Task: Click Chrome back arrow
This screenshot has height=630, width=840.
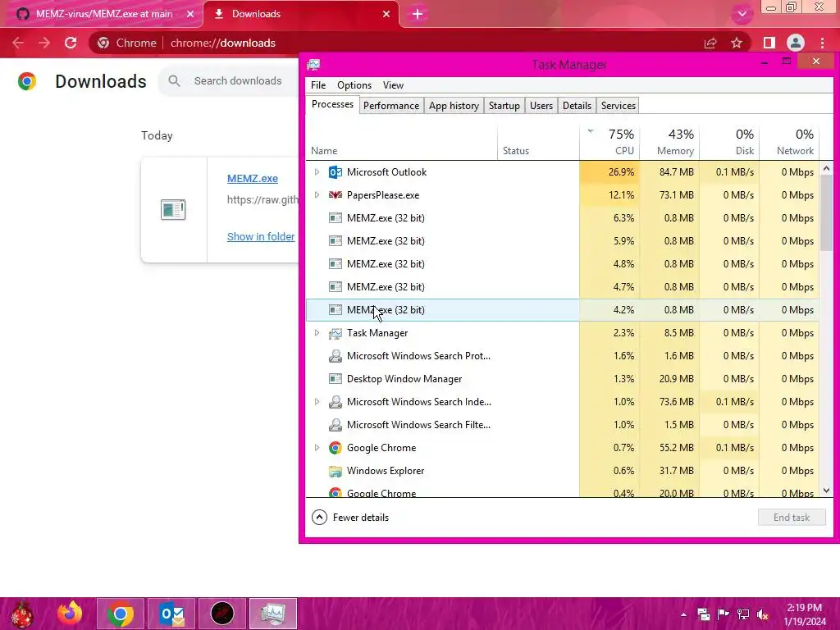Action: click(x=18, y=43)
